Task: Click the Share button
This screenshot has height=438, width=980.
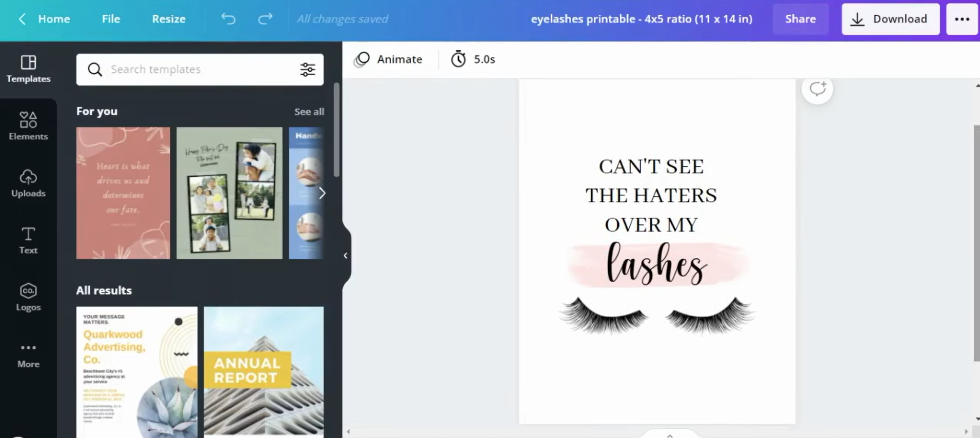Action: (800, 19)
